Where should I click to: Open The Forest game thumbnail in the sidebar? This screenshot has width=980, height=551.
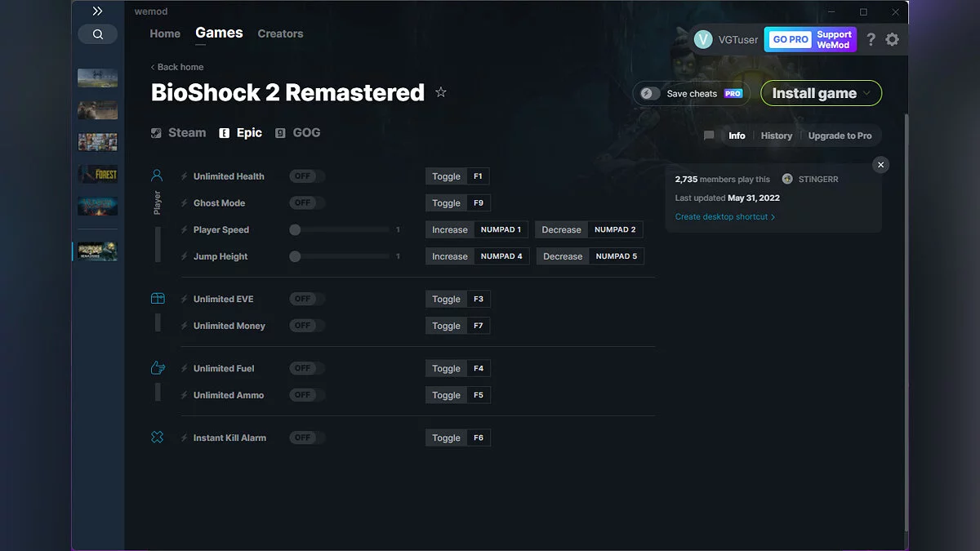[x=97, y=174]
